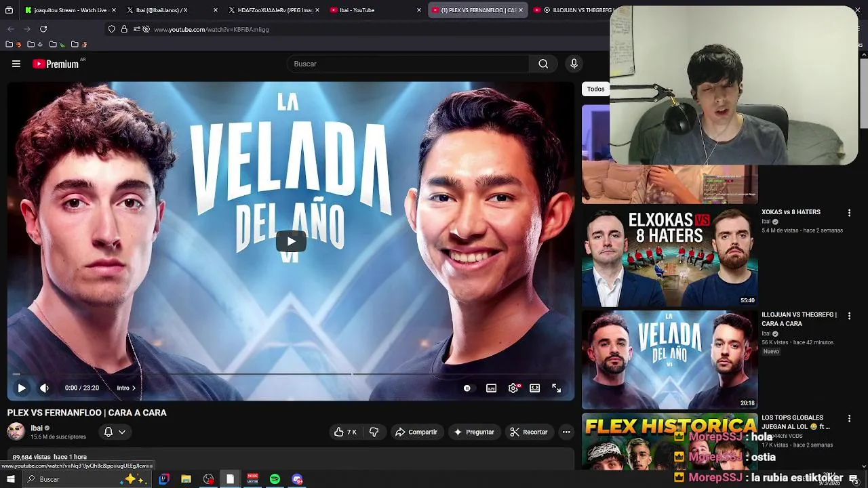The image size is (868, 488).
Task: Select the Todos filter chip
Action: (595, 89)
